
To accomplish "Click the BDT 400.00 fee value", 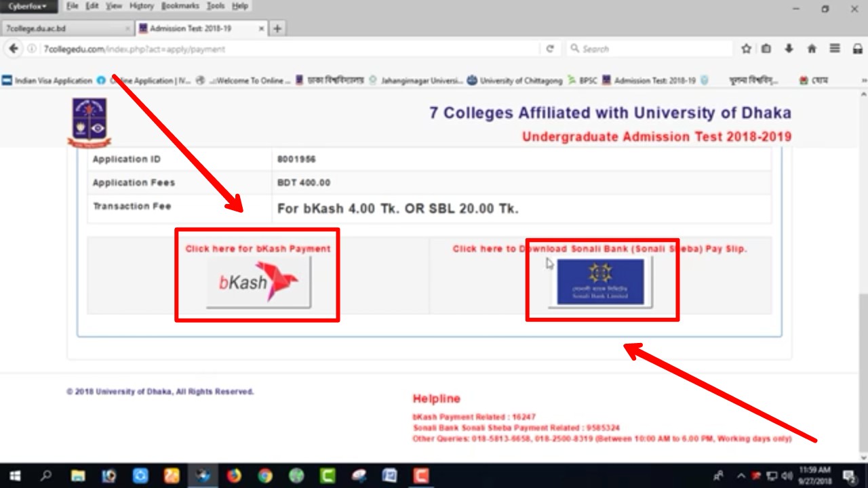I will [x=304, y=183].
